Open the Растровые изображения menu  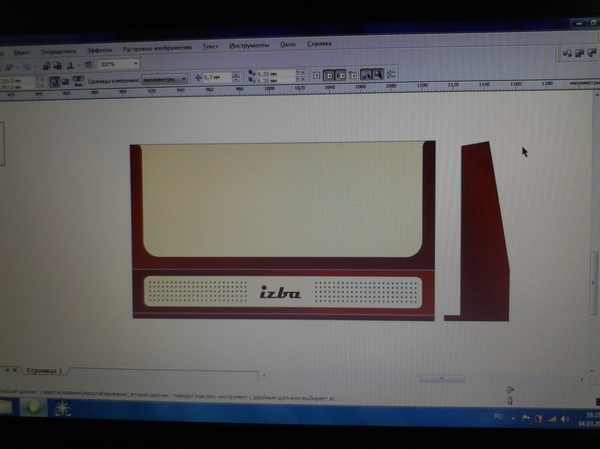tap(156, 47)
